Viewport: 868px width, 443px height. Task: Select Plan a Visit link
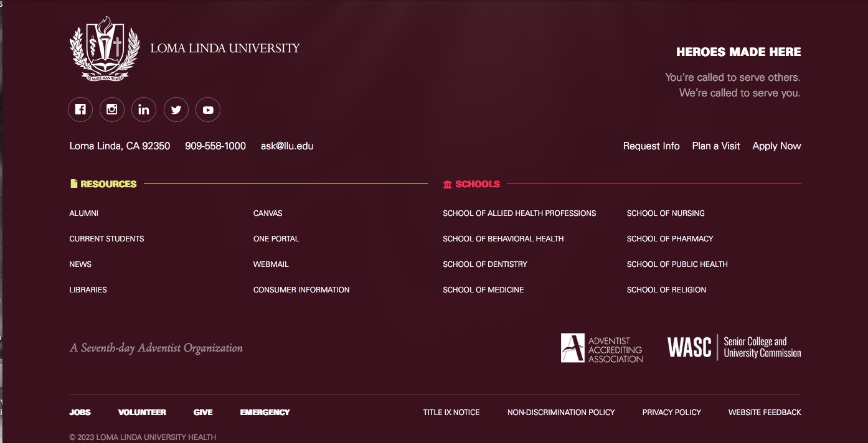coord(716,146)
